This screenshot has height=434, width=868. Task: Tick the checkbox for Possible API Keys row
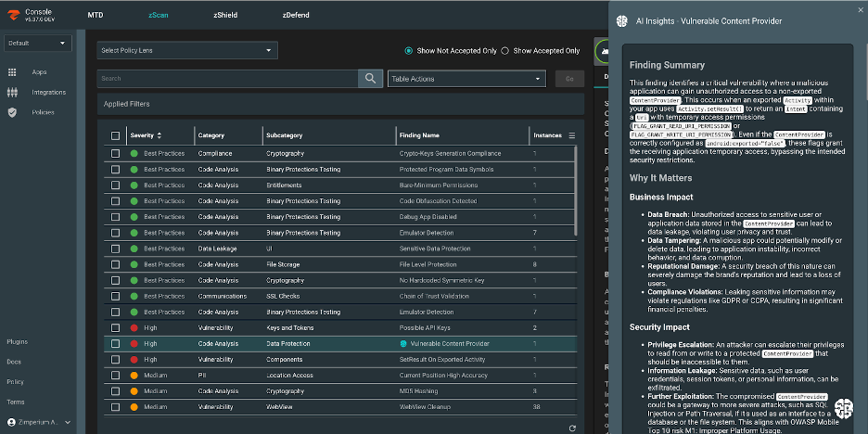pyautogui.click(x=115, y=327)
